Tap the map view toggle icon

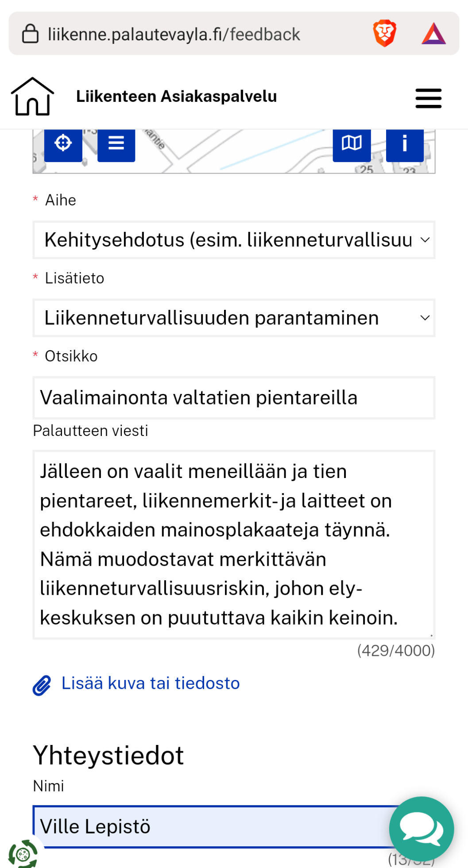[x=352, y=143]
